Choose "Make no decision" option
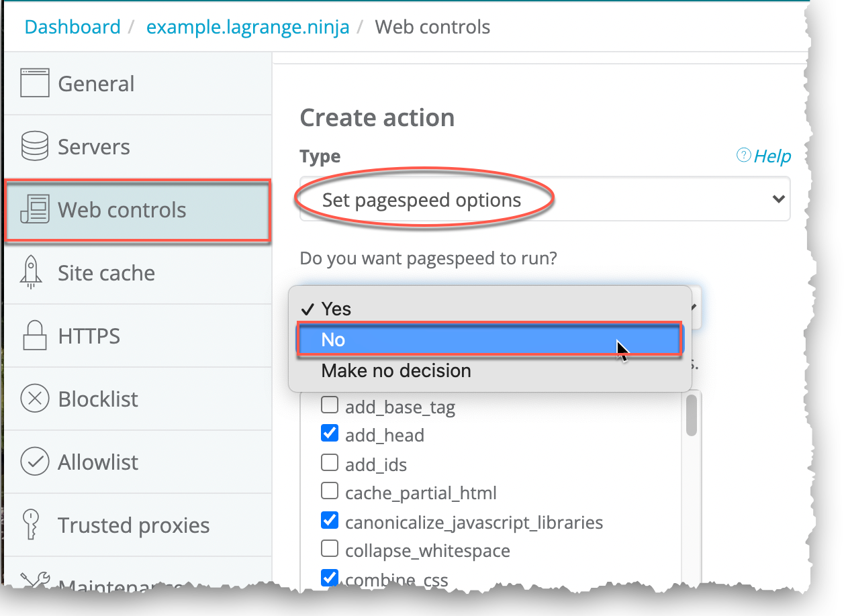The height and width of the screenshot is (616, 846). 396,371
